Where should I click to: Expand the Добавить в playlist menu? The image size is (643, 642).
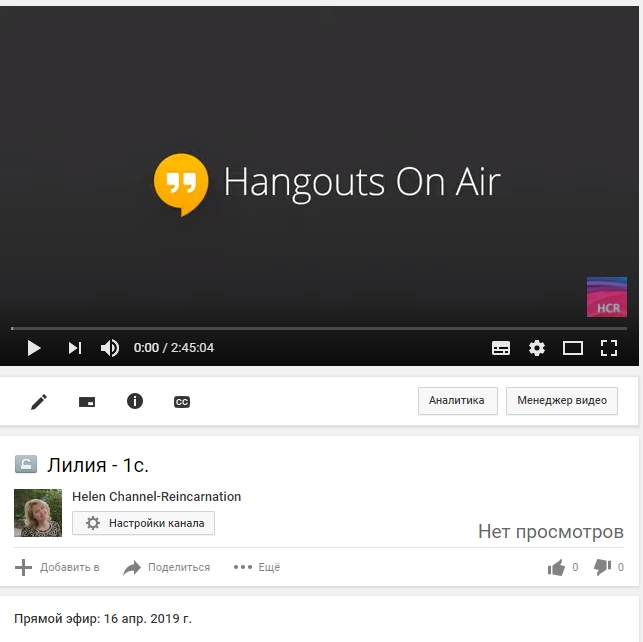(x=58, y=568)
